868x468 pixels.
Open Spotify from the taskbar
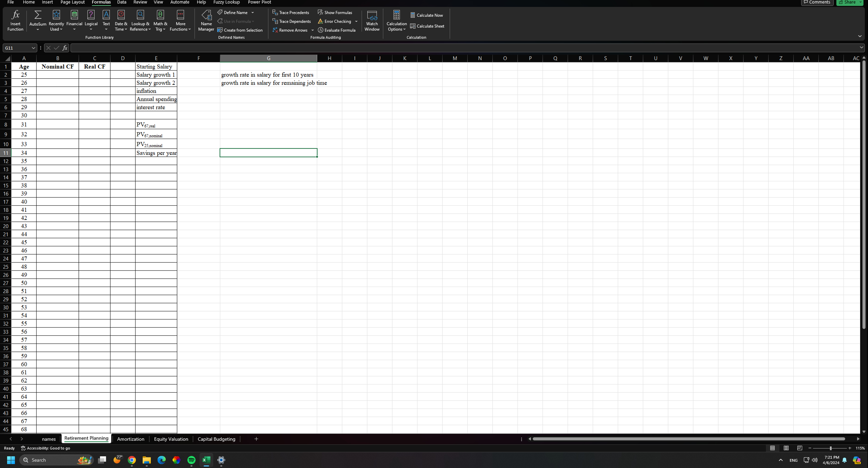pyautogui.click(x=191, y=460)
